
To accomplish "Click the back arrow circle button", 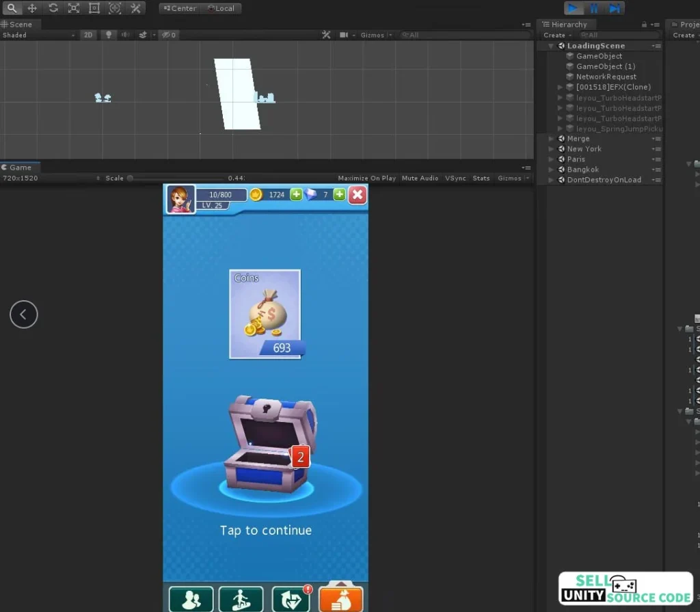I will pyautogui.click(x=24, y=314).
